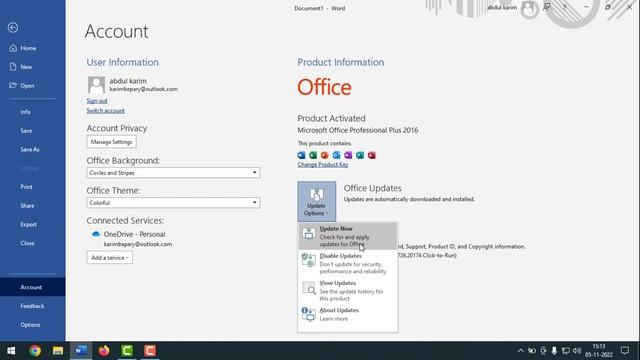Click the PowerPoint icon under product contains
640x360 pixels.
[x=324, y=155]
